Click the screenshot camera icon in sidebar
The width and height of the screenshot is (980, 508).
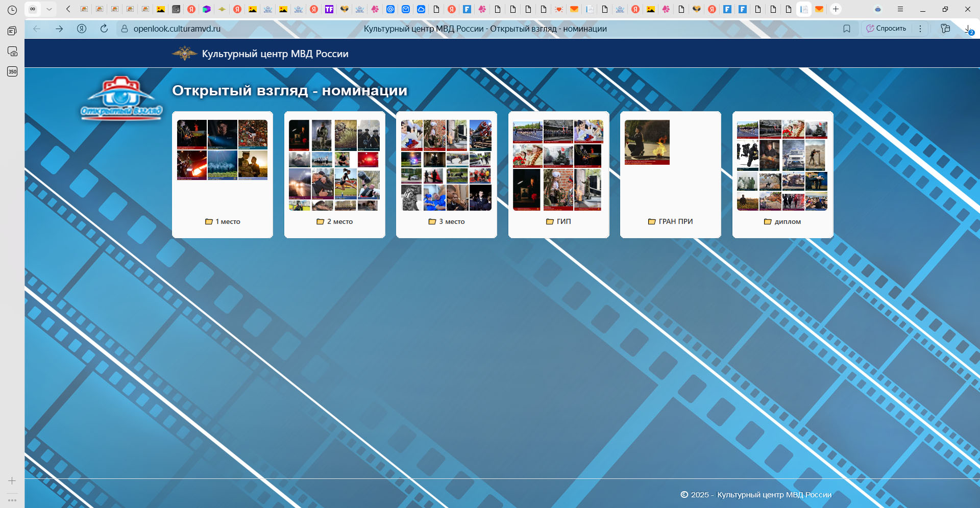12,52
